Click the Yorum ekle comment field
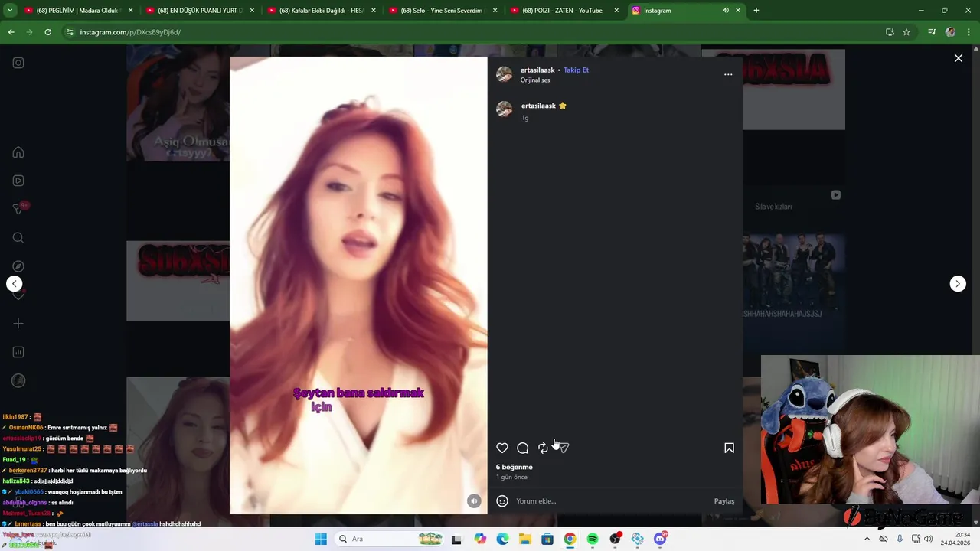The image size is (980, 551). [x=612, y=501]
